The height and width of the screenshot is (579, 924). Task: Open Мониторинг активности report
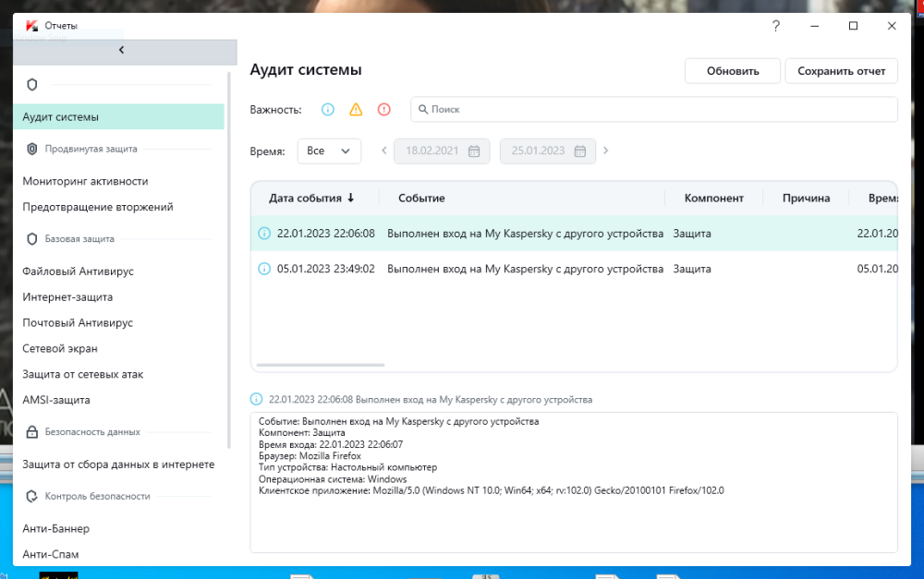[85, 181]
